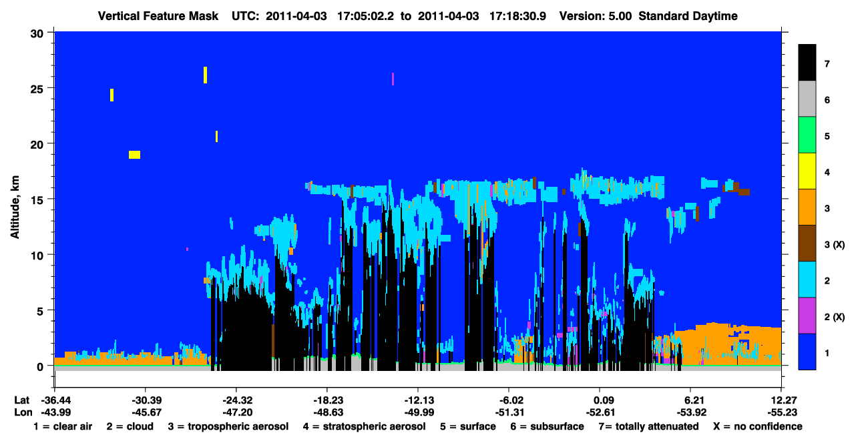
Task: Click longitude value '-47.20'
Action: 236,412
